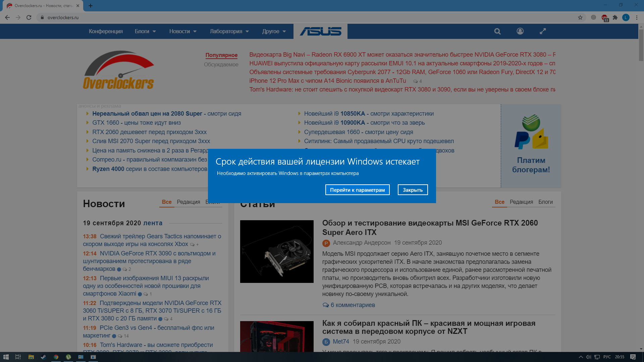Image resolution: width=644 pixels, height=362 pixels.
Task: Select the Блоги tab in articles section
Action: tap(545, 202)
